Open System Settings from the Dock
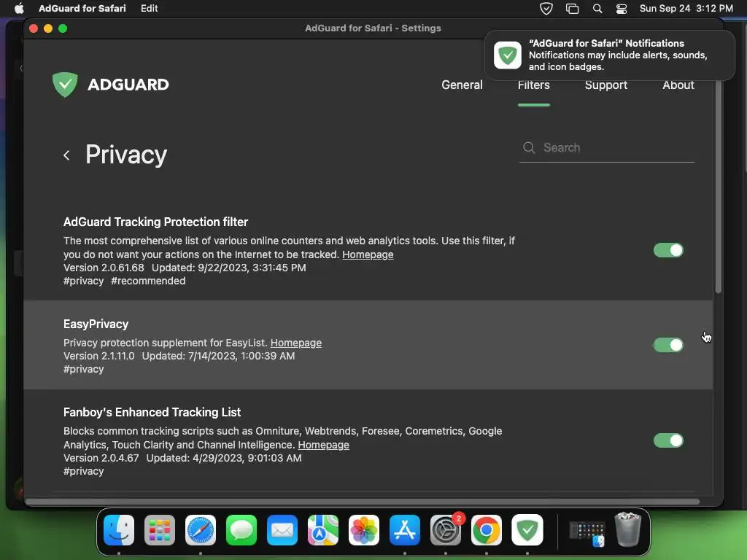This screenshot has height=560, width=747. pyautogui.click(x=446, y=530)
